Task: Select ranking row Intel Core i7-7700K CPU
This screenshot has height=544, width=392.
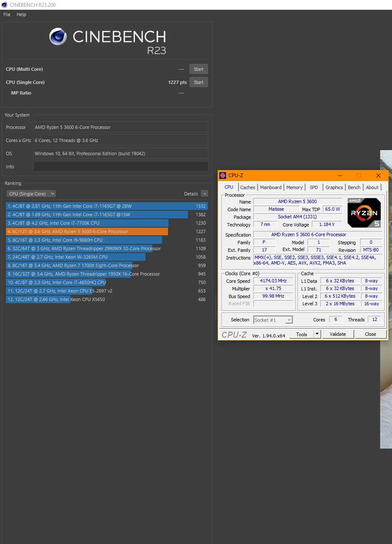Action: point(107,223)
